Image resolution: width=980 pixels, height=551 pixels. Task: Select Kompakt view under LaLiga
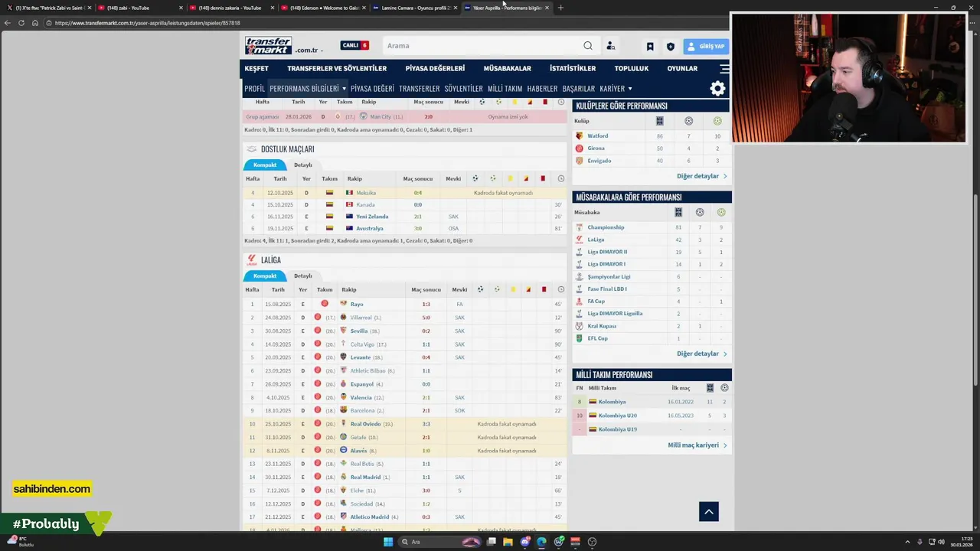[x=265, y=276]
